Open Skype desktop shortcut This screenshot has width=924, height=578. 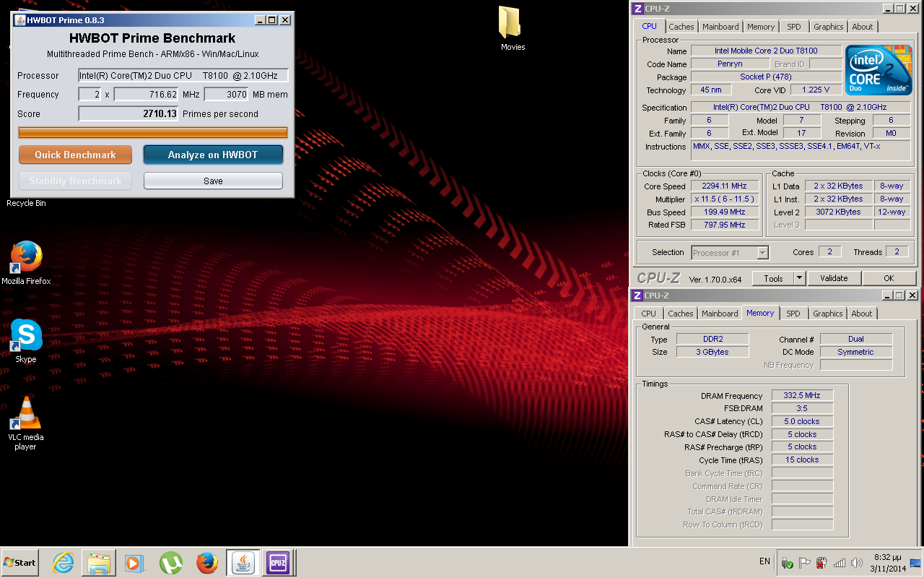click(x=26, y=340)
